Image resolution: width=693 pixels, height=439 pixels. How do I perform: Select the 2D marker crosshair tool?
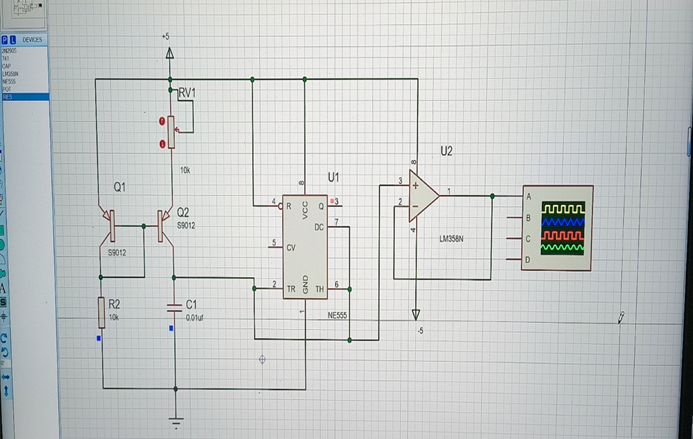coord(4,316)
